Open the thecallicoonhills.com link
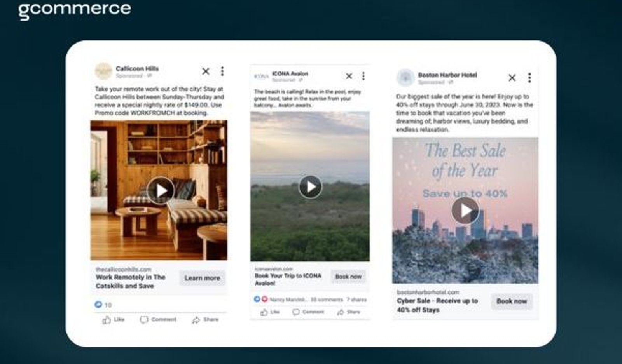This screenshot has width=622, height=364. (124, 269)
